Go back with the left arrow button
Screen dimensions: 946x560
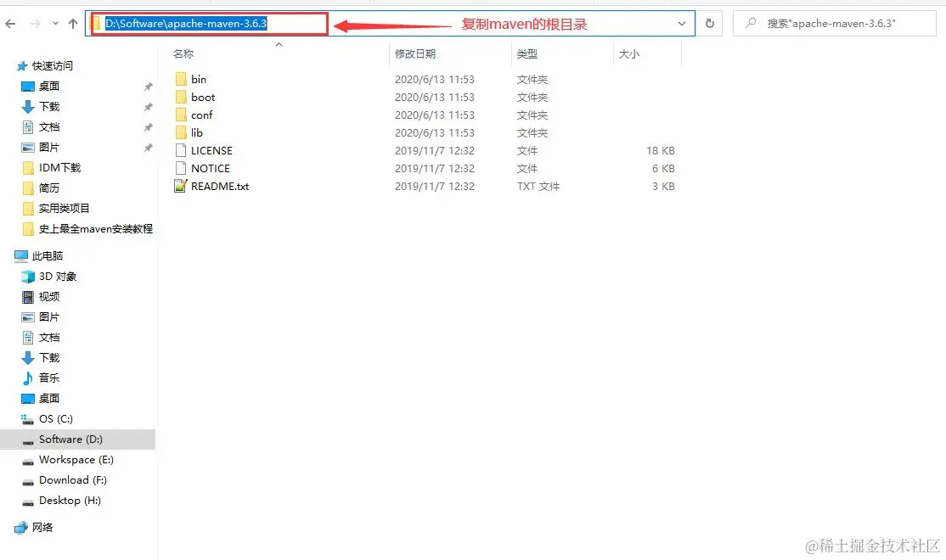tap(10, 24)
